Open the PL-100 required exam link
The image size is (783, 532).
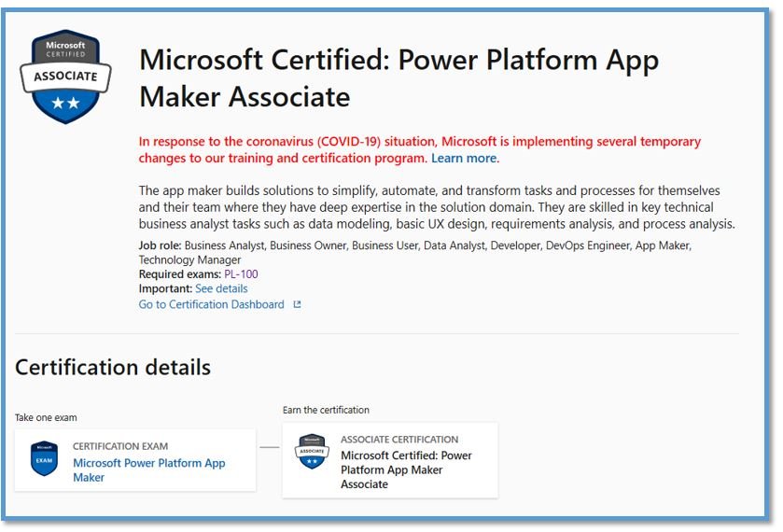coord(241,274)
